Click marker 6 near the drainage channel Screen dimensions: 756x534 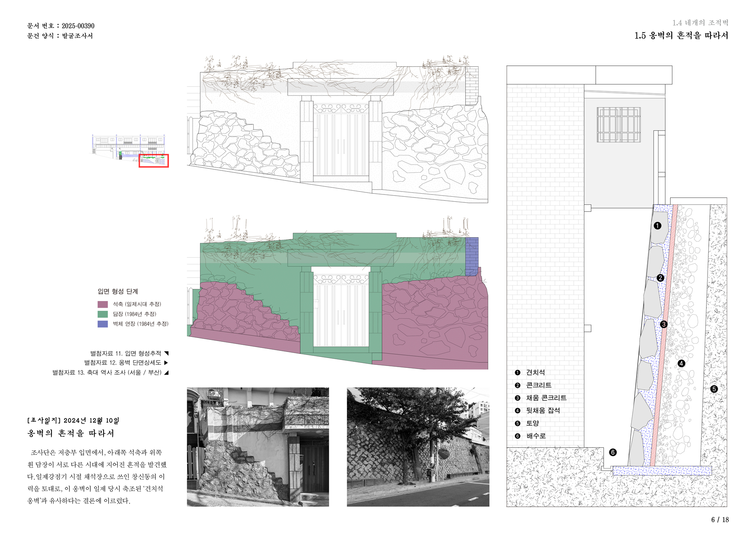click(613, 452)
